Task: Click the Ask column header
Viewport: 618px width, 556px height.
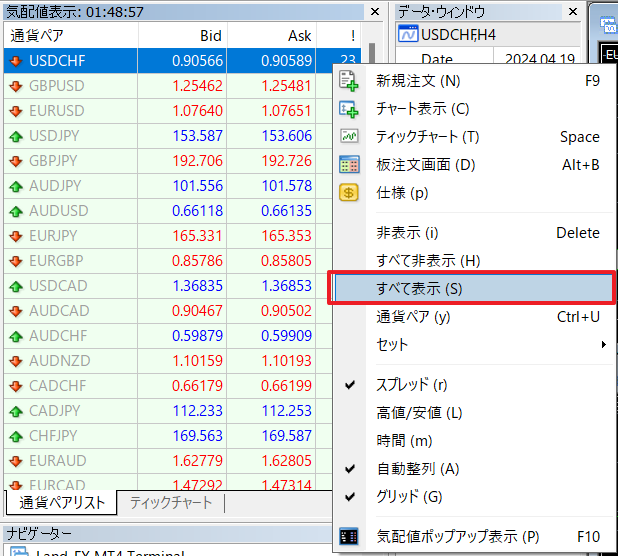Action: (272, 35)
